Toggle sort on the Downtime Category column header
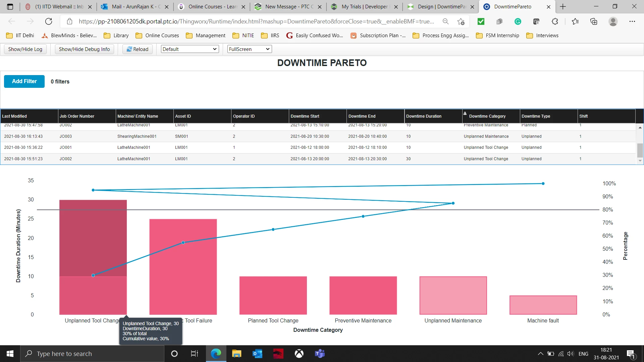 [487, 116]
